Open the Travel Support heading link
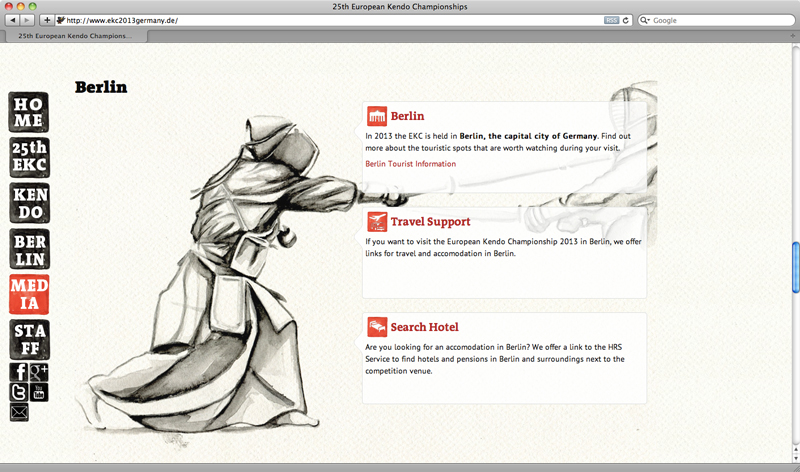Viewport: 800px width, 472px height. (x=430, y=222)
